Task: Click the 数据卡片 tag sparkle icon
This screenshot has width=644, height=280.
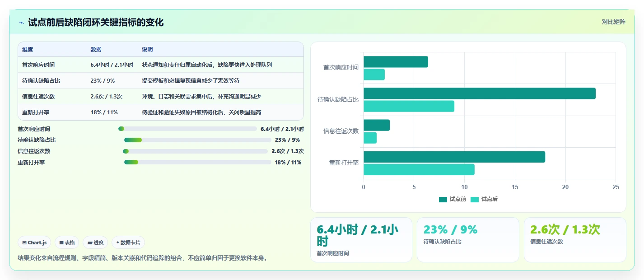Action: coord(117,243)
